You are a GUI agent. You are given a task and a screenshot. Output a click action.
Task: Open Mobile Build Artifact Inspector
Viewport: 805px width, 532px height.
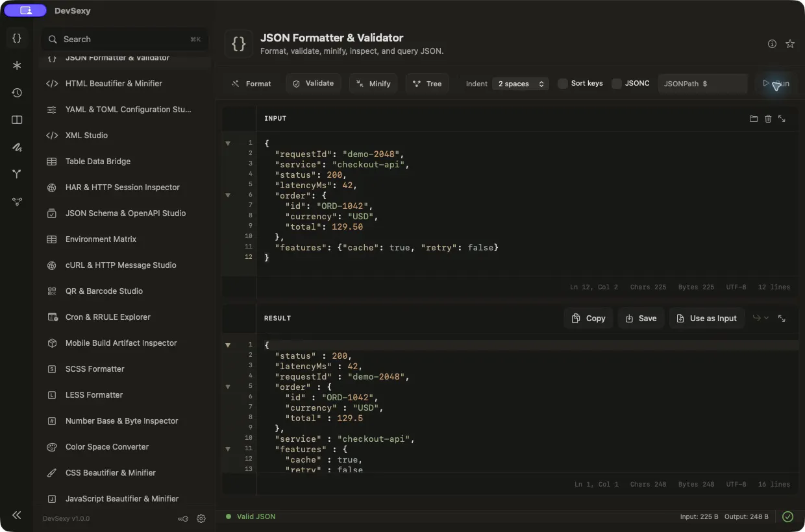click(125, 343)
